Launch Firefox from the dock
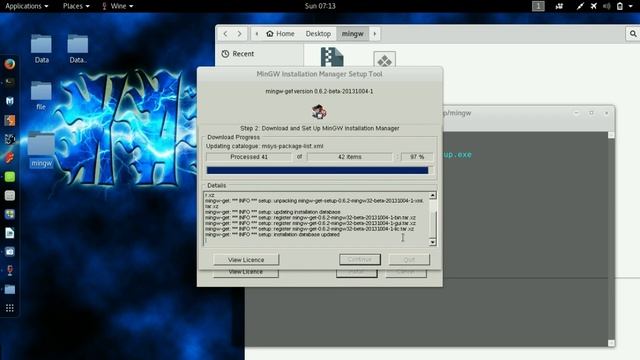 (10, 64)
